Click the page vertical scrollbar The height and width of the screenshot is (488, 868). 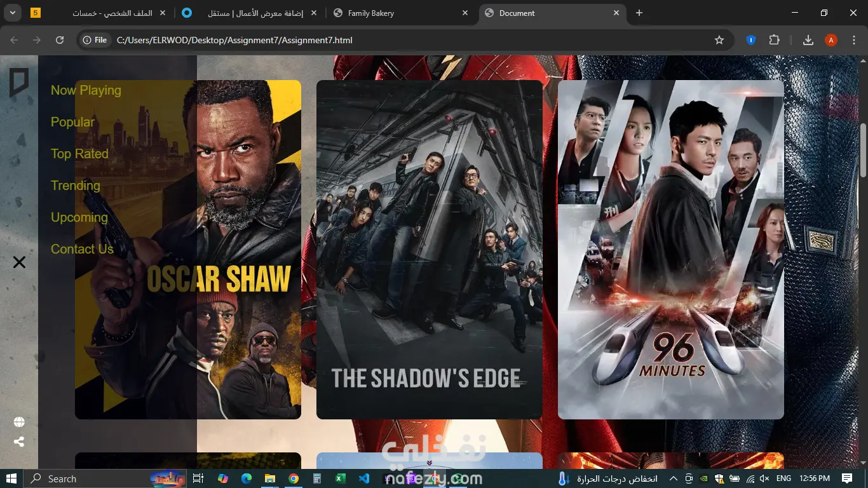click(863, 150)
